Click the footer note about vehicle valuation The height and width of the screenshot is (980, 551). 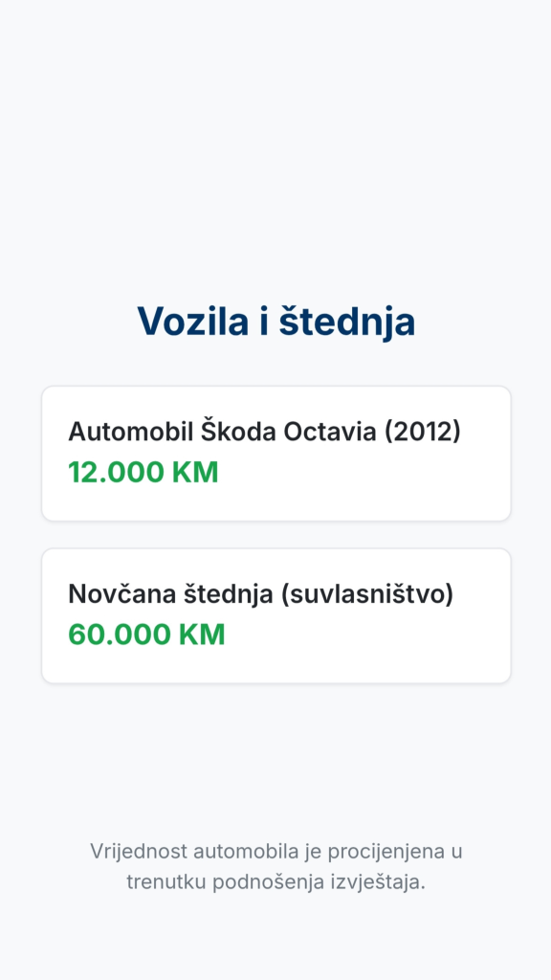pyautogui.click(x=276, y=867)
